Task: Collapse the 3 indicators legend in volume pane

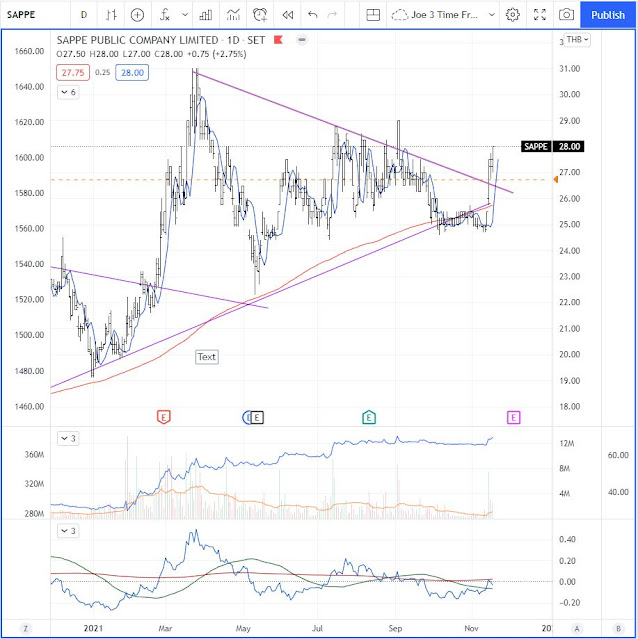Action: 68,438
